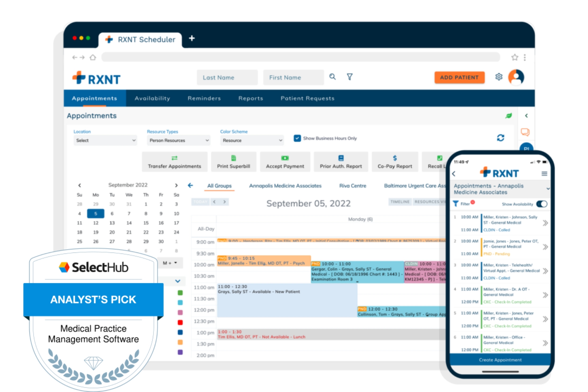
Task: Open browser three-dot menu
Action: [525, 57]
